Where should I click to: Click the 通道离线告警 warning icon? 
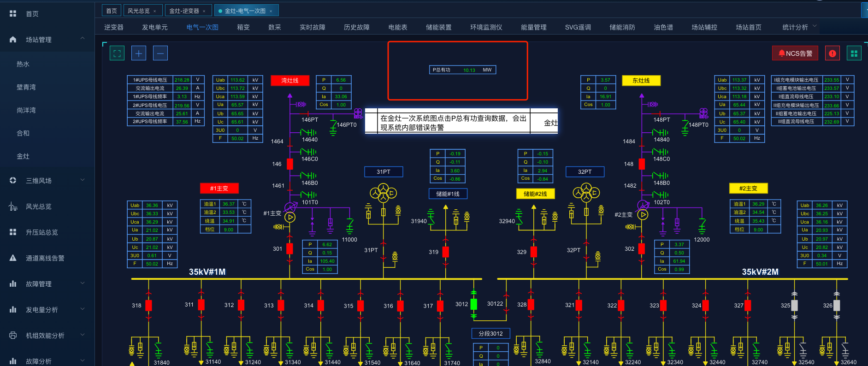pos(13,258)
